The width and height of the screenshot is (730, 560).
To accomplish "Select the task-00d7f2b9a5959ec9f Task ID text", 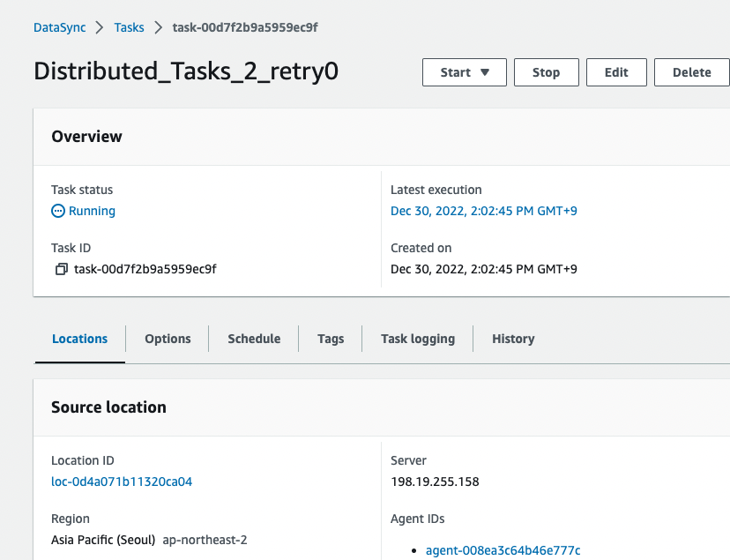I will point(145,269).
